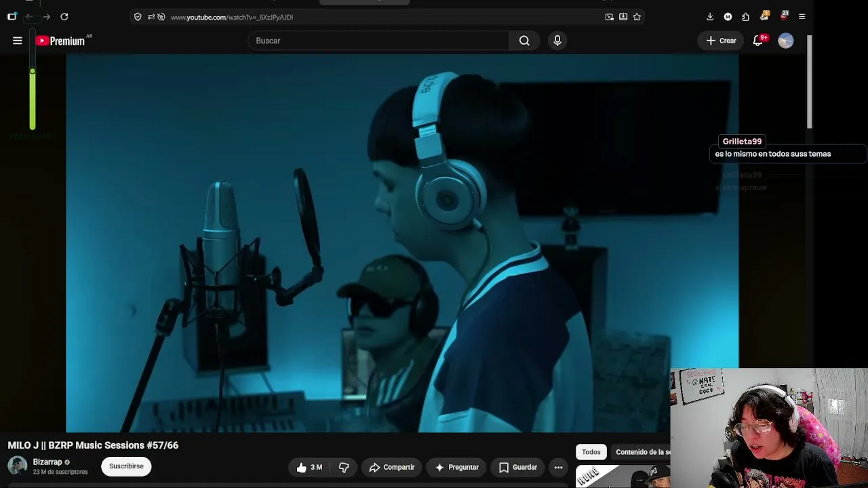Screen dimensions: 868x488
Task: Go forward in browser history
Action: 46,16
